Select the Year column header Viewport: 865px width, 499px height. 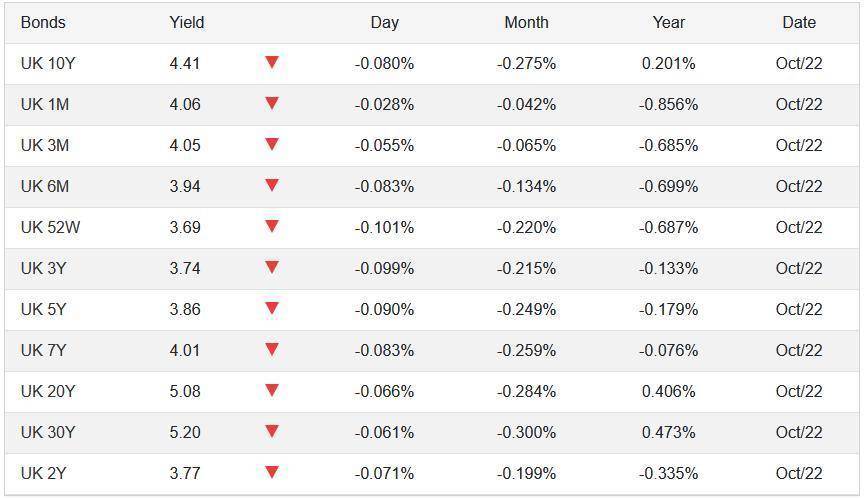(669, 22)
